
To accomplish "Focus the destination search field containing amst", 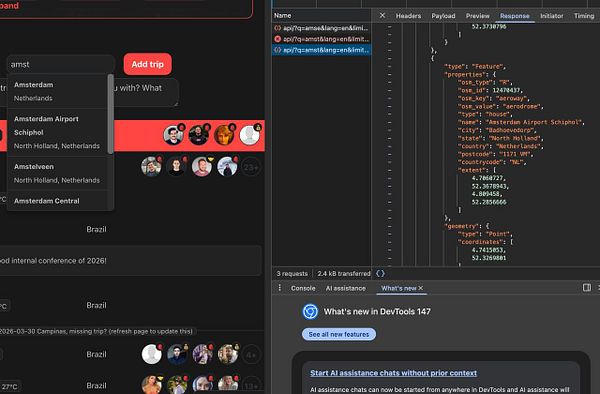I will point(60,64).
